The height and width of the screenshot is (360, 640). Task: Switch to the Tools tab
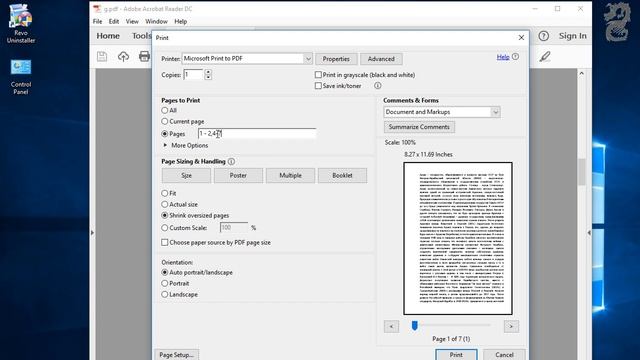tap(141, 36)
